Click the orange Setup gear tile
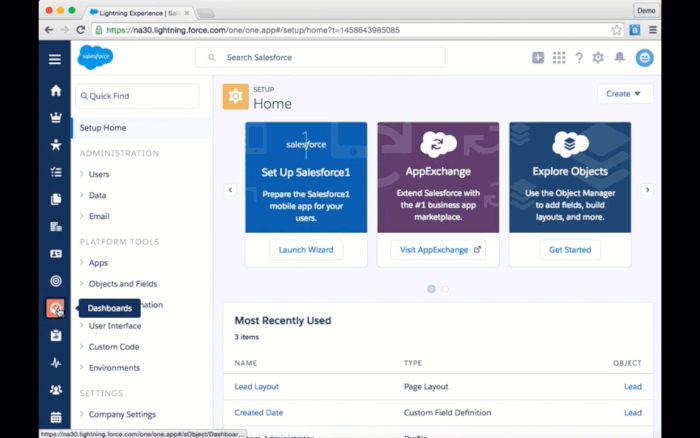The height and width of the screenshot is (438, 700). (x=236, y=96)
